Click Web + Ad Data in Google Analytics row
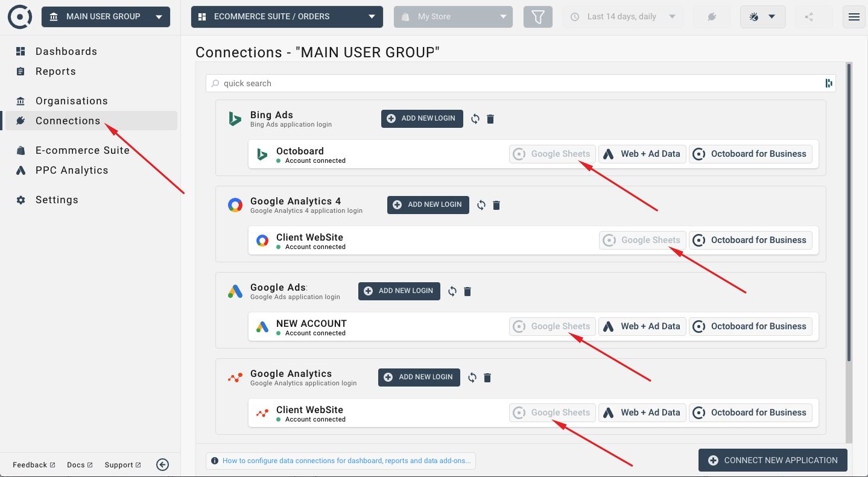 click(642, 412)
